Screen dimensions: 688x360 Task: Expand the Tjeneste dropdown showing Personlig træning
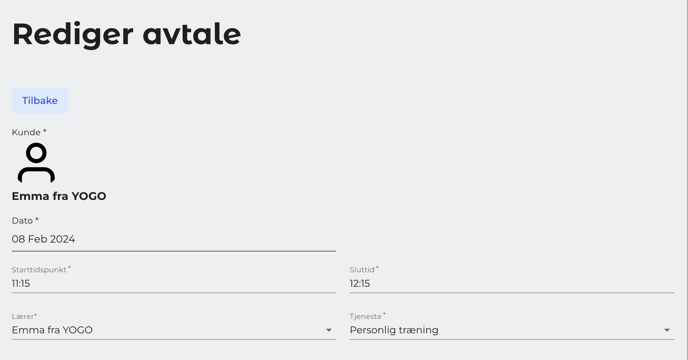point(512,330)
